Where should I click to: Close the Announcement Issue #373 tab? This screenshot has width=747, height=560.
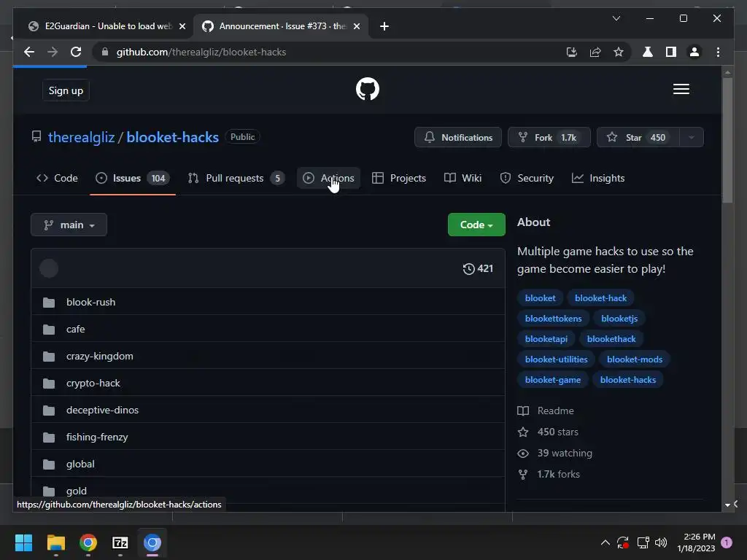tap(356, 26)
